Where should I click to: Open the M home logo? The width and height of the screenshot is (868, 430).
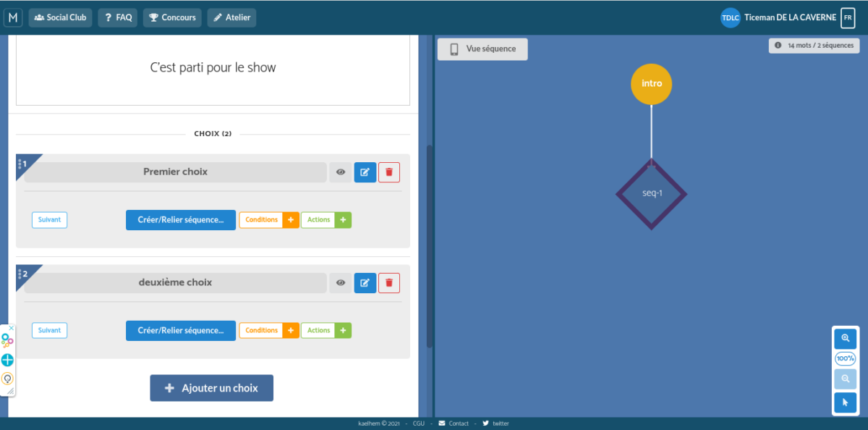coord(13,17)
